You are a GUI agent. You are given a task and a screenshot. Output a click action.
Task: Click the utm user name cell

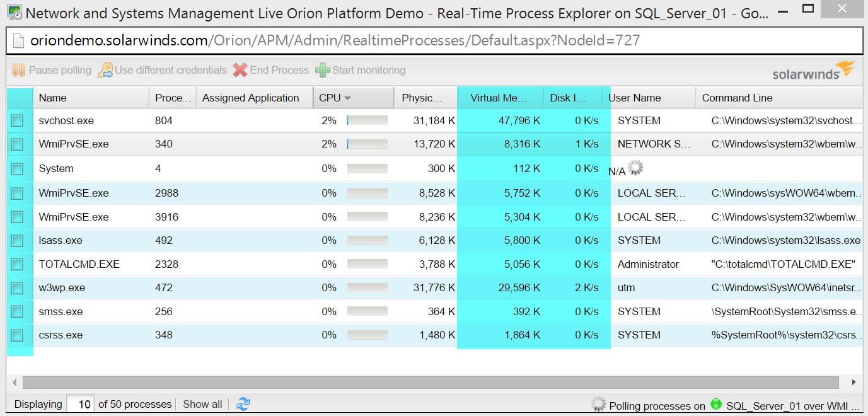click(x=626, y=287)
